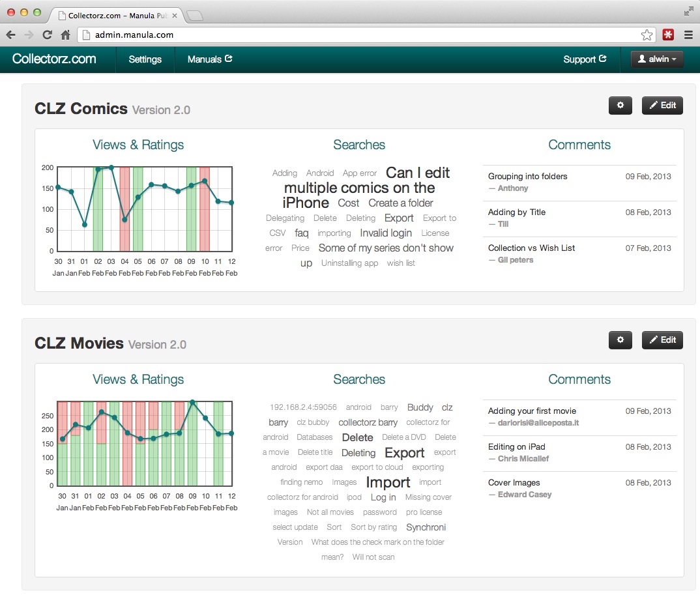Open comment 'Cover Images'
Image resolution: width=700 pixels, height=595 pixels.
[x=514, y=482]
